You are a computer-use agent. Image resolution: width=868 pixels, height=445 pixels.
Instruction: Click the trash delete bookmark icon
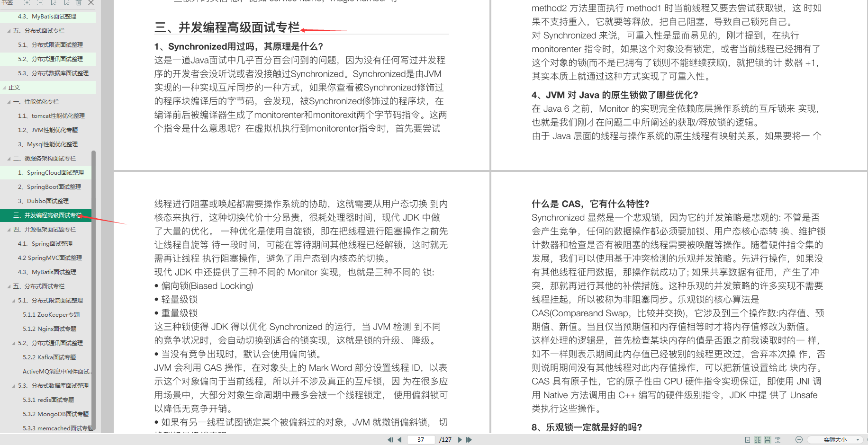(79, 3)
